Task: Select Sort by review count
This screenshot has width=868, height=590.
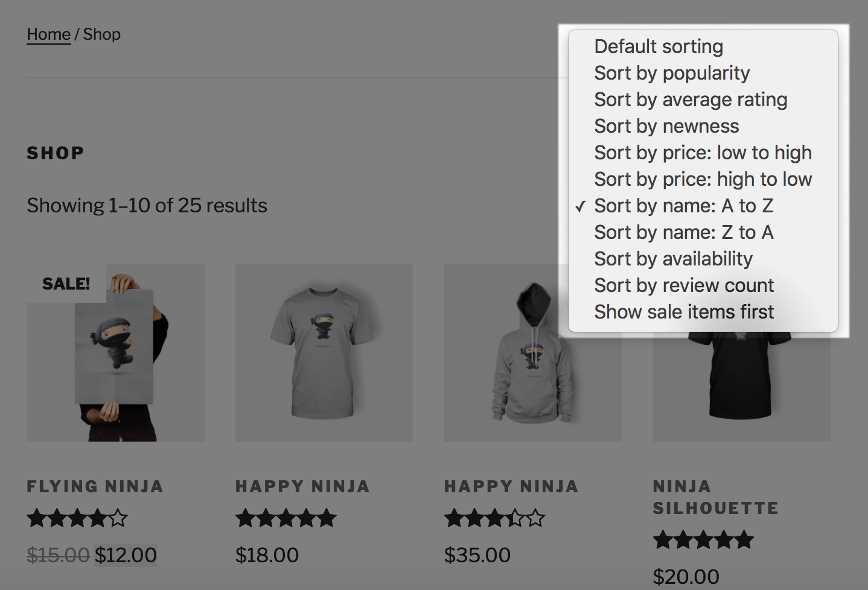Action: click(683, 285)
